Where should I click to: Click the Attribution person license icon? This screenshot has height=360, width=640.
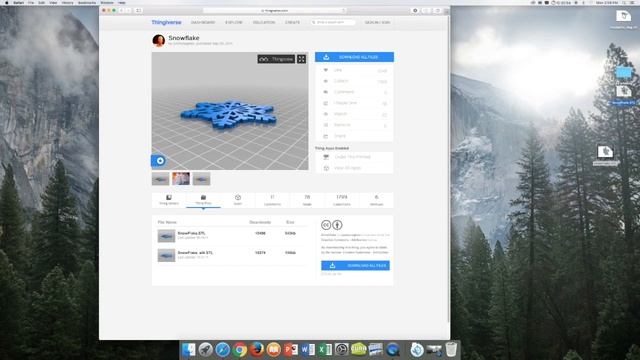coord(337,225)
